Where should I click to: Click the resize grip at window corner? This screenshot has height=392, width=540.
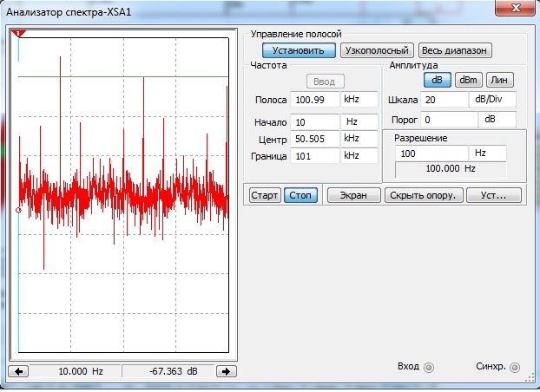coord(530,378)
